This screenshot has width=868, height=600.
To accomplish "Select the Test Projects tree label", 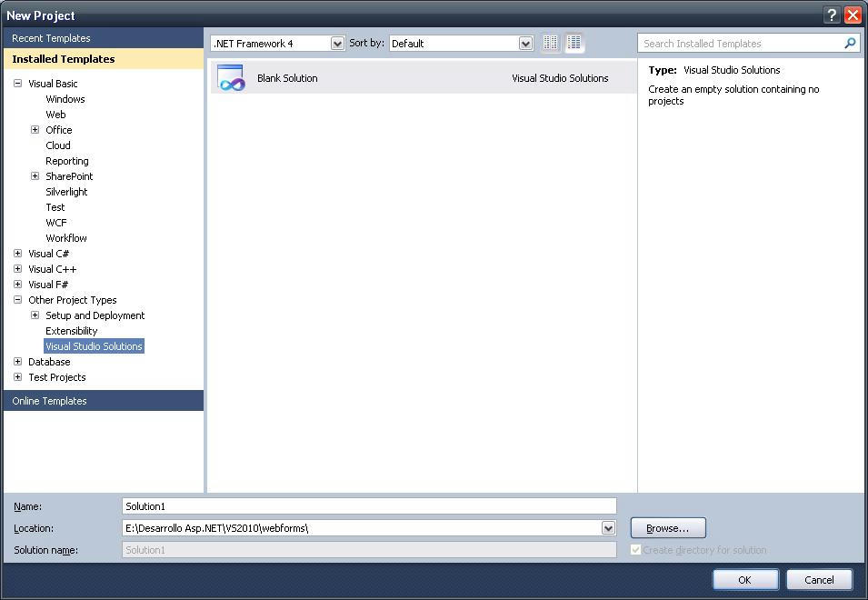I will (x=57, y=378).
